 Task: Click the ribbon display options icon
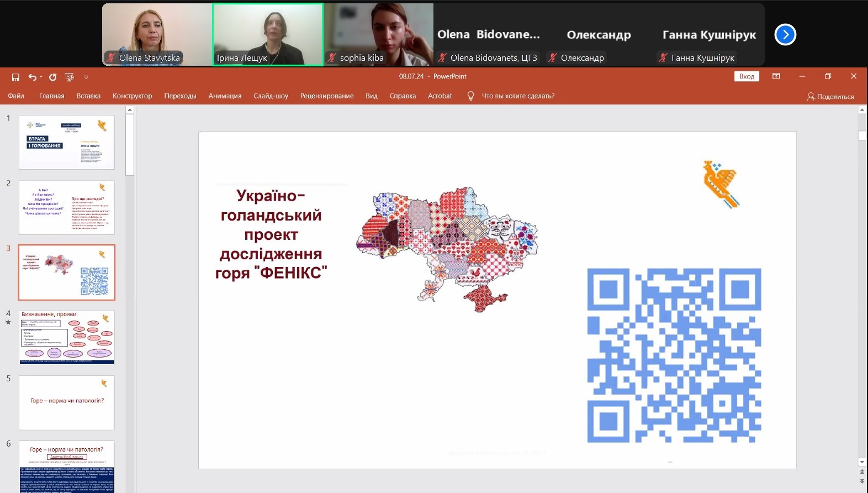(776, 76)
